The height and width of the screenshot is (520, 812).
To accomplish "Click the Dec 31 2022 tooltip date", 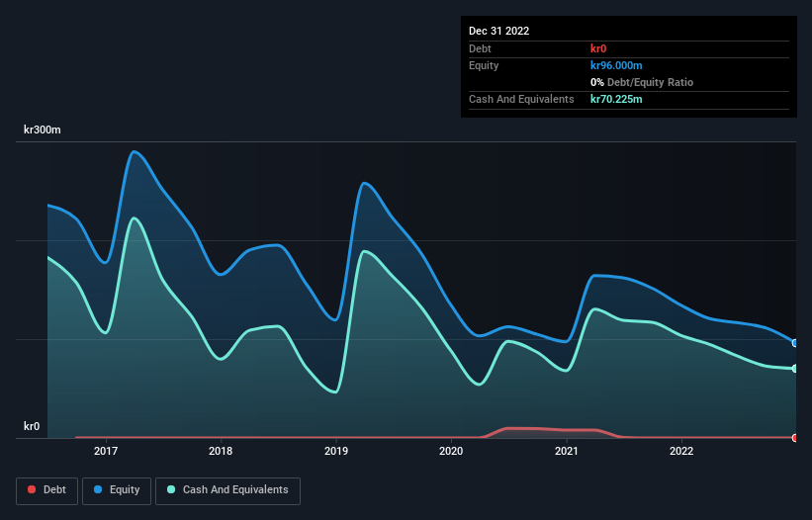I will [499, 31].
